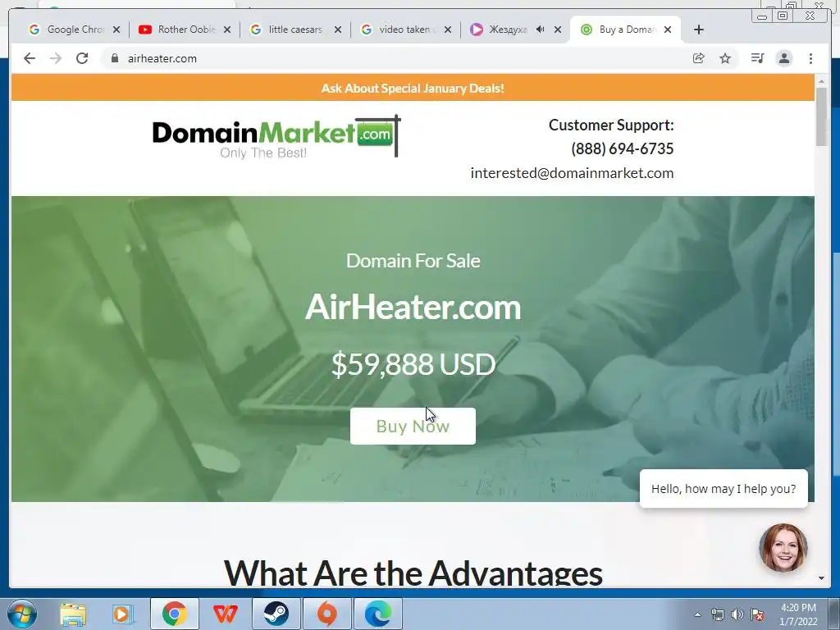The image size is (840, 630).
Task: Click the network tray icon
Action: point(717,614)
